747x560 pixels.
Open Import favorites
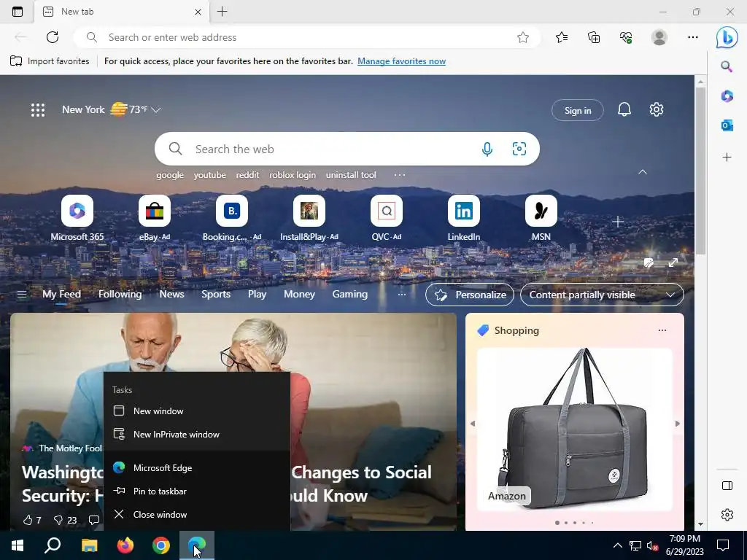50,61
